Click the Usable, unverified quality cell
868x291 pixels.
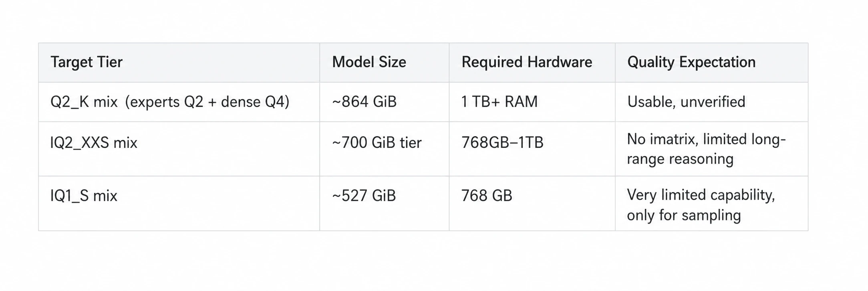point(711,102)
